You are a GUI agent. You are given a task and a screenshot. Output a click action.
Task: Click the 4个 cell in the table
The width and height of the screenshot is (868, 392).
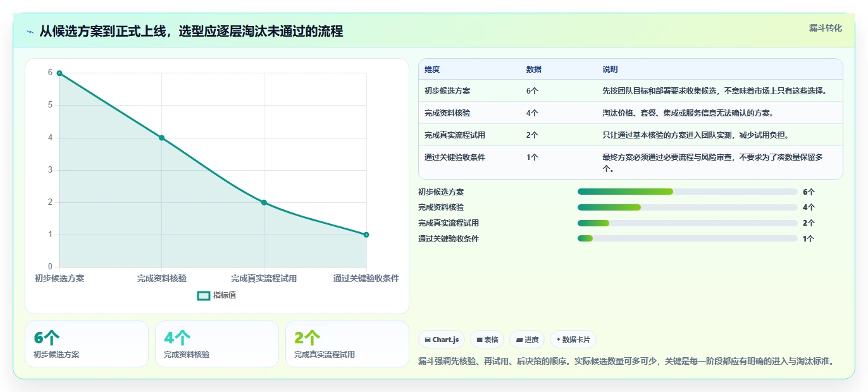point(532,113)
